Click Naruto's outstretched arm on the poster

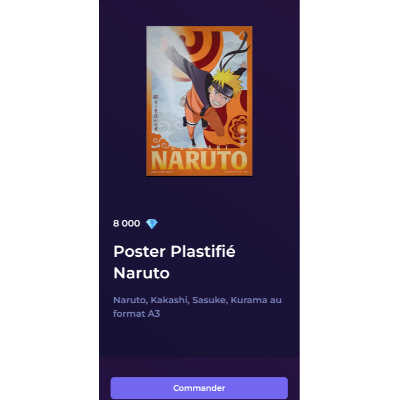click(183, 62)
